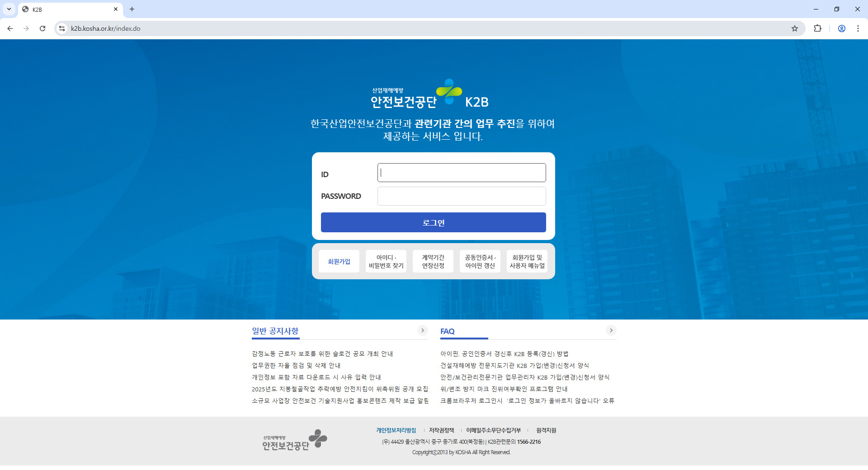Open site information icon in address bar
The image size is (868, 470).
(x=62, y=28)
